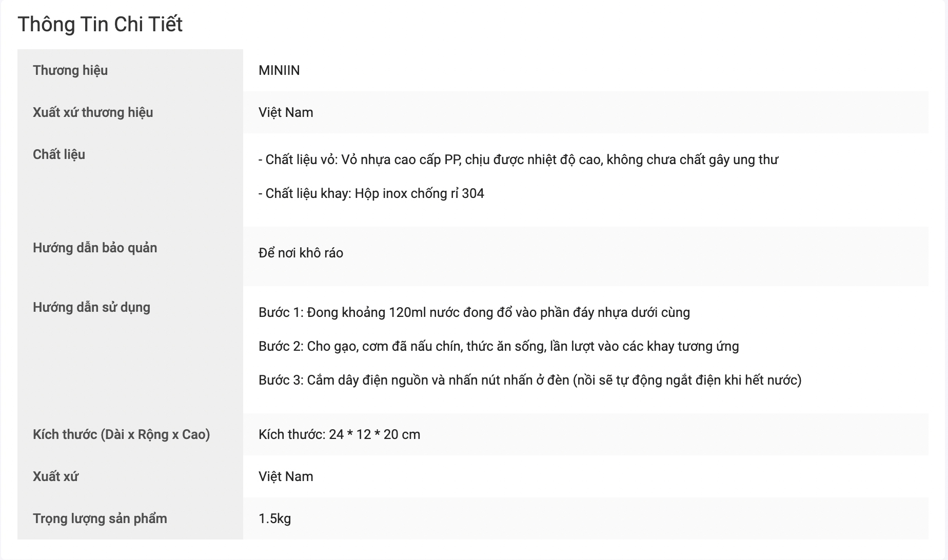Click "Việt Nam" in the brand origin row

click(286, 112)
